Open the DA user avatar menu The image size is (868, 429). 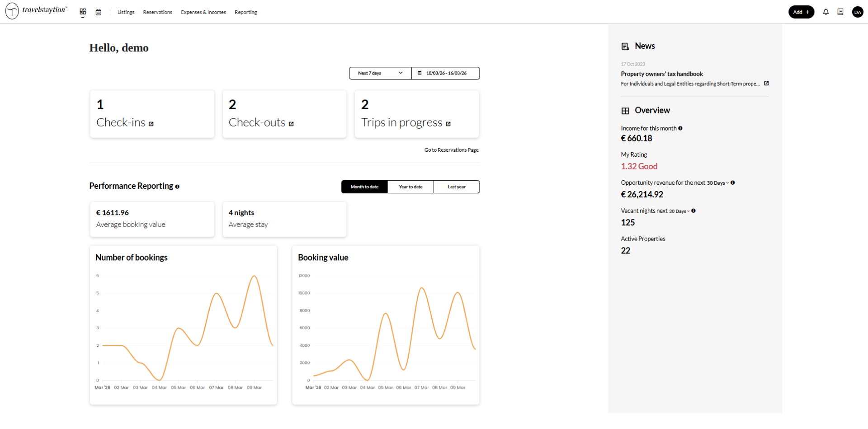[x=857, y=12]
